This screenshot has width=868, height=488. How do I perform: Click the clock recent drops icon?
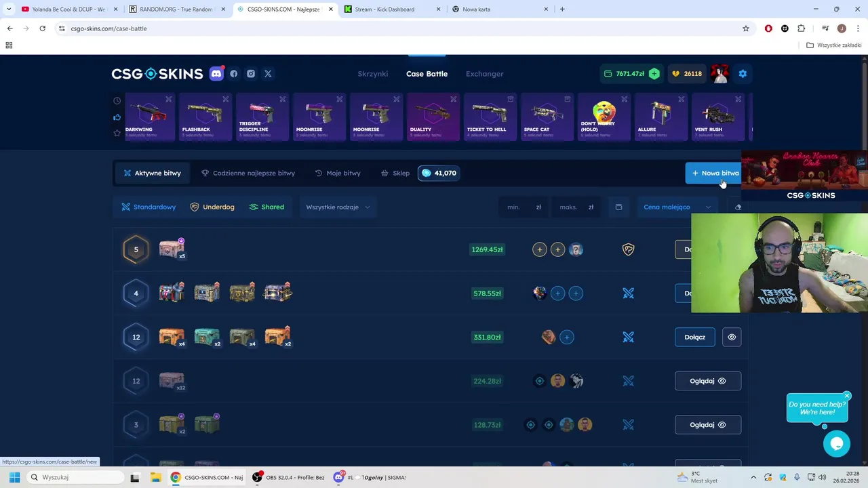(x=117, y=101)
